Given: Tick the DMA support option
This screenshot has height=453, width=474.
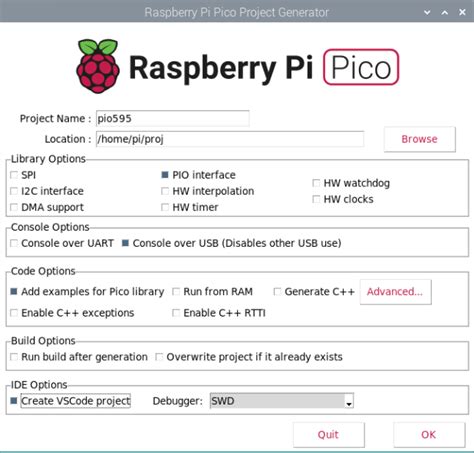Looking at the screenshot, I should pyautogui.click(x=14, y=207).
